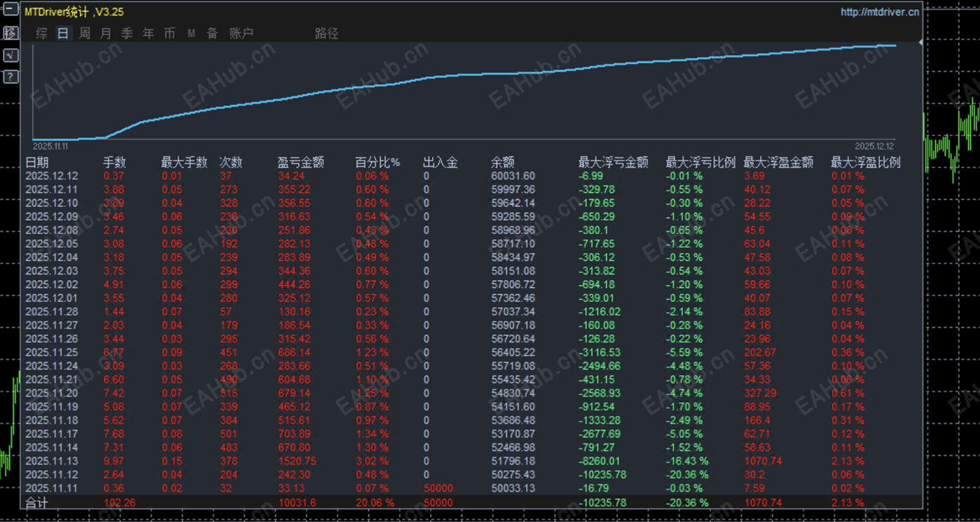Click the 余额 column header

click(503, 162)
